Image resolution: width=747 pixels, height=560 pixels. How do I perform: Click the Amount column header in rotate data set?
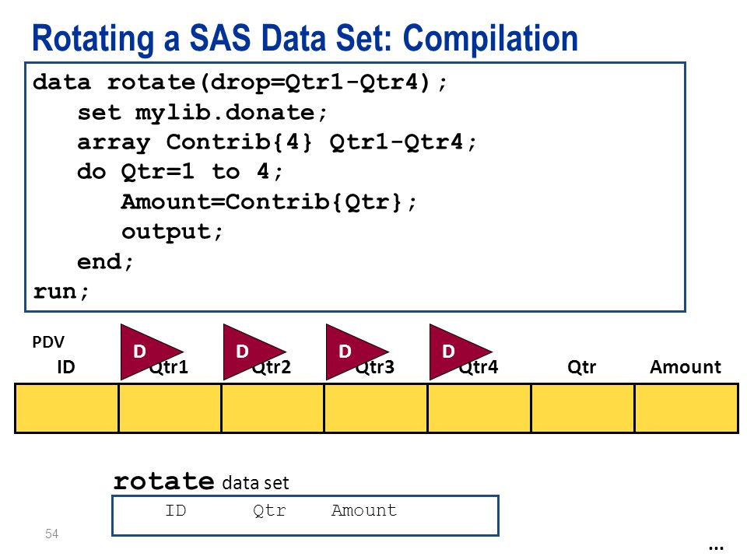364,510
